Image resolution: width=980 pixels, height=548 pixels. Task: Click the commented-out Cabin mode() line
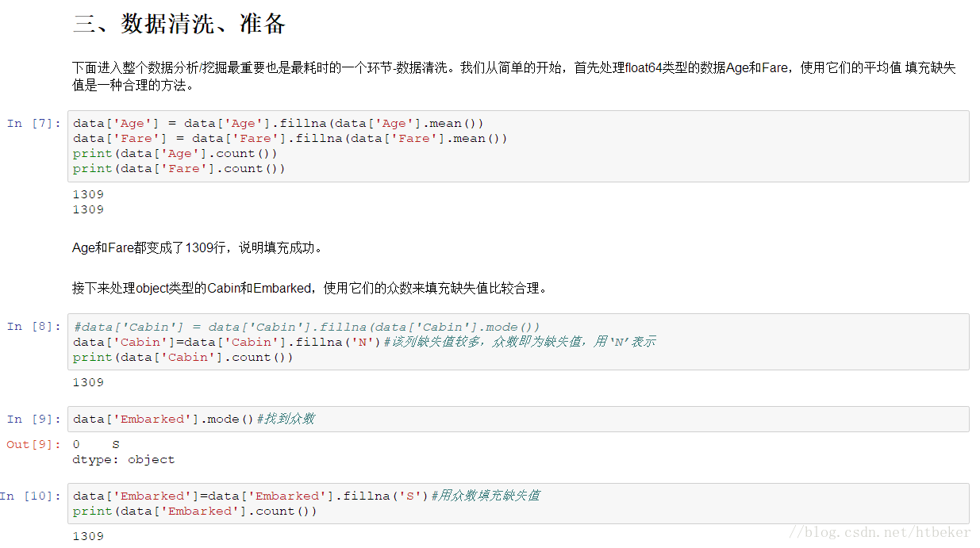click(x=306, y=327)
